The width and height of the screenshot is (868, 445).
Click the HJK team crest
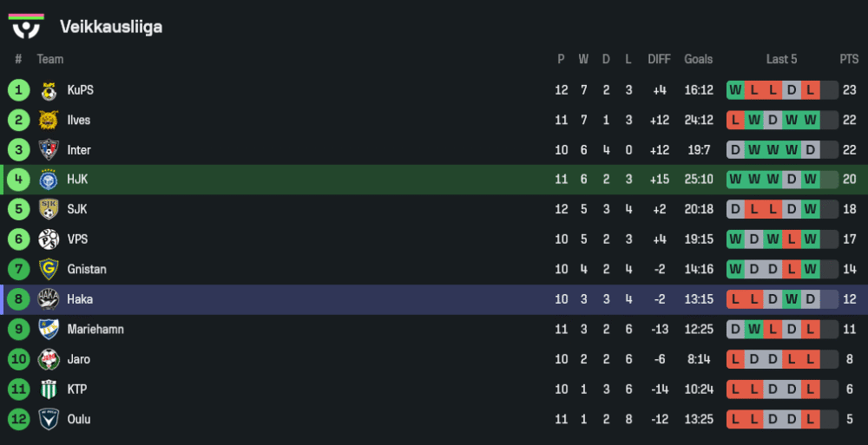(x=49, y=180)
